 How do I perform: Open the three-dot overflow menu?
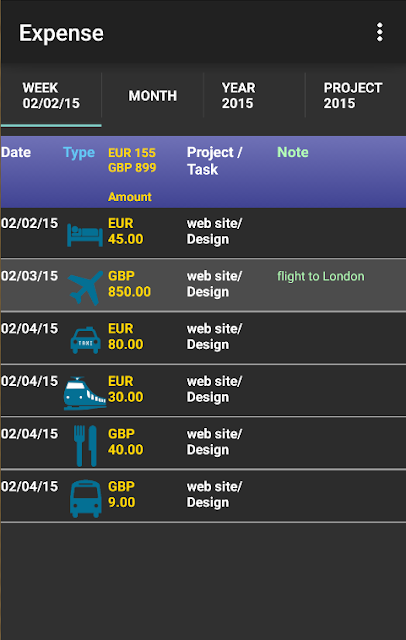tap(379, 32)
